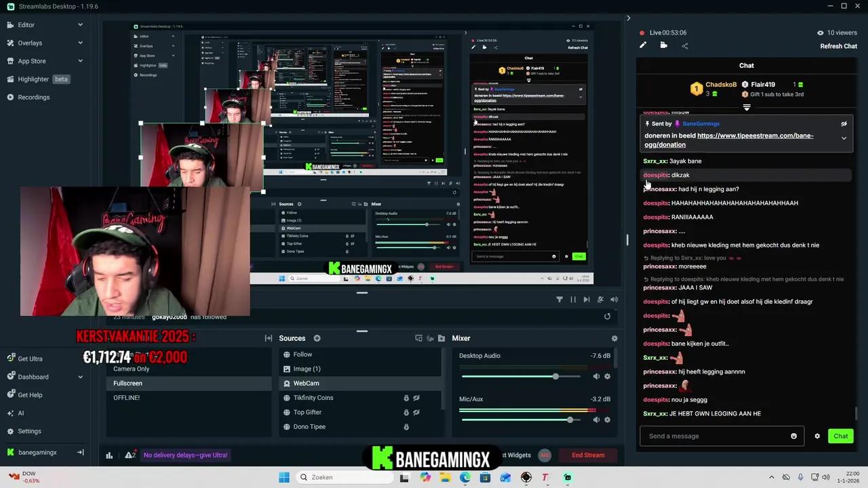Screen dimensions: 868x488
Task: Click the End Stream button
Action: coord(588,455)
